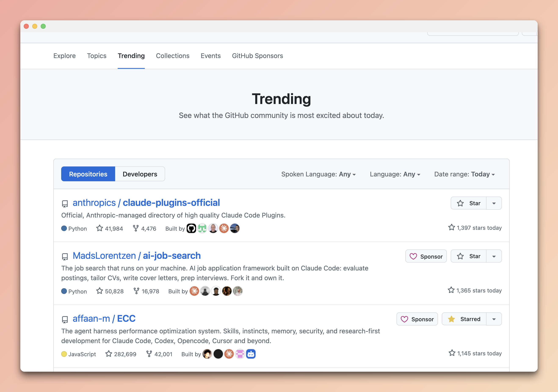Click the repo icon beside MadsLorentzen / ai-job-search
Screen dimensions: 558x392
tap(65, 257)
